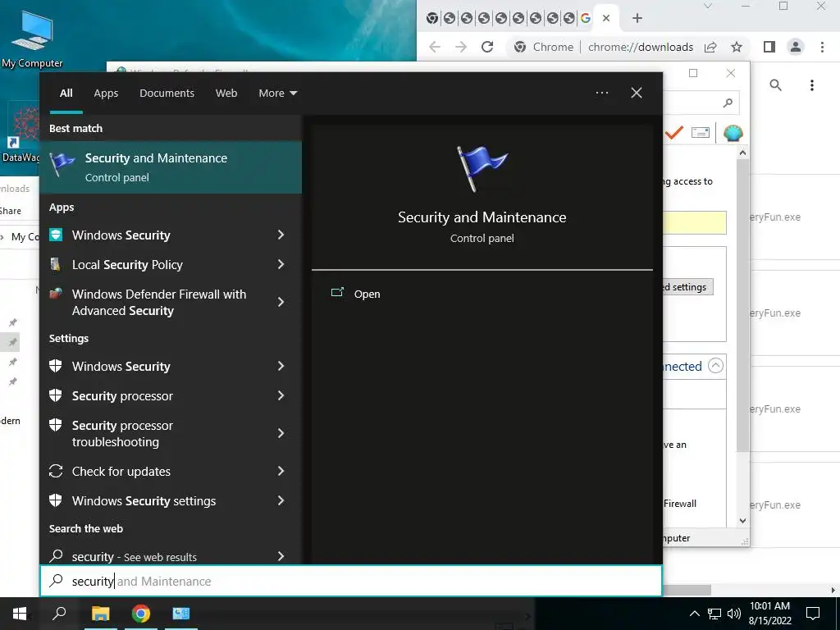
Task: Open File Explorer from the taskbar
Action: [x=100, y=614]
